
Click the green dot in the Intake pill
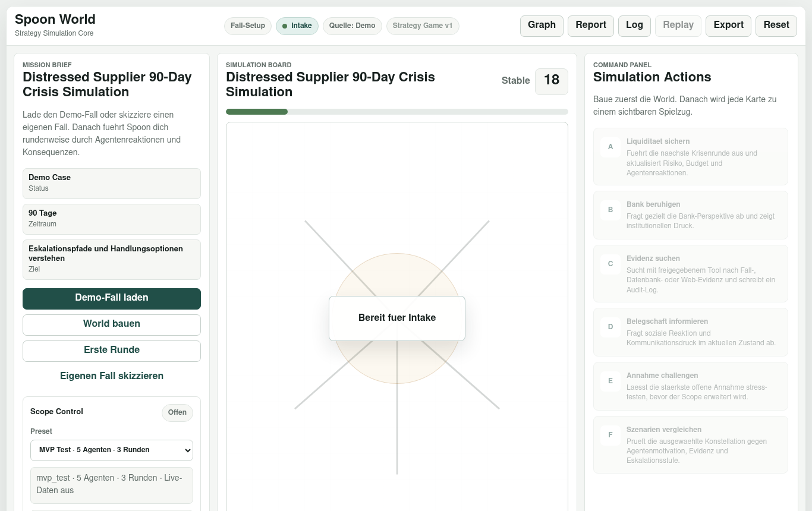tap(285, 26)
